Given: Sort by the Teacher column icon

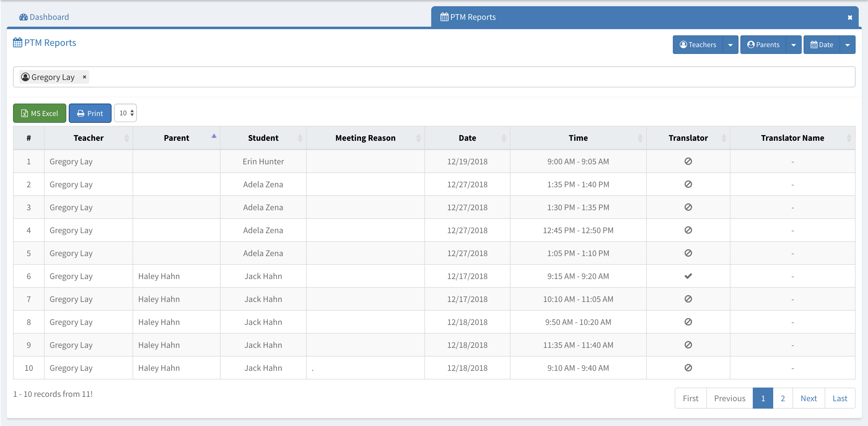Looking at the screenshot, I should coord(126,138).
